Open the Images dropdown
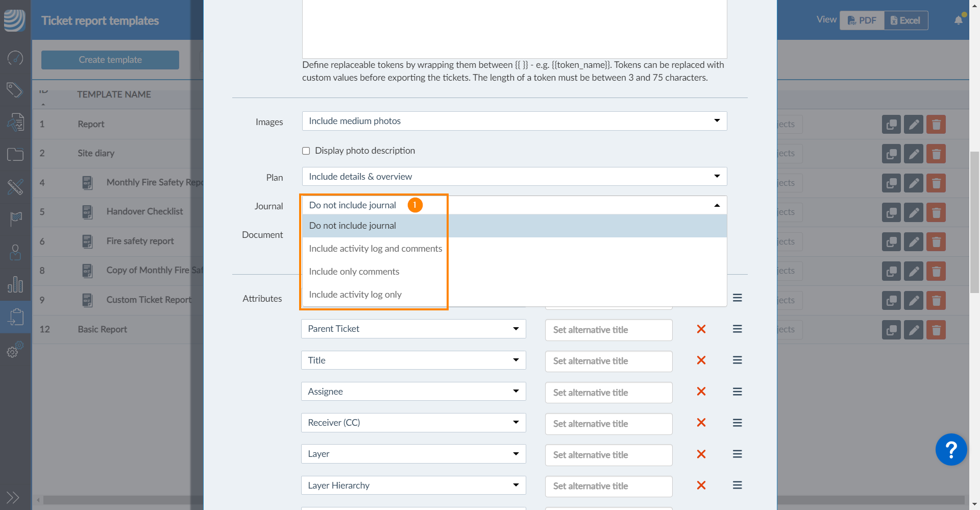This screenshot has height=510, width=980. pyautogui.click(x=514, y=121)
